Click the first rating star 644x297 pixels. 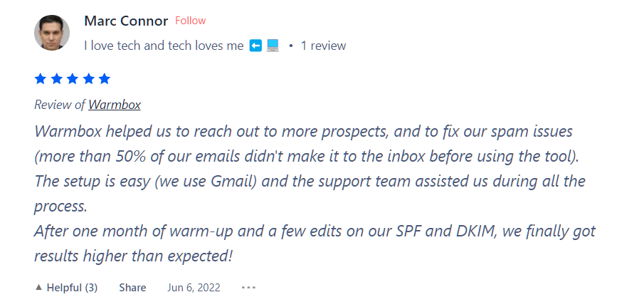click(x=41, y=78)
